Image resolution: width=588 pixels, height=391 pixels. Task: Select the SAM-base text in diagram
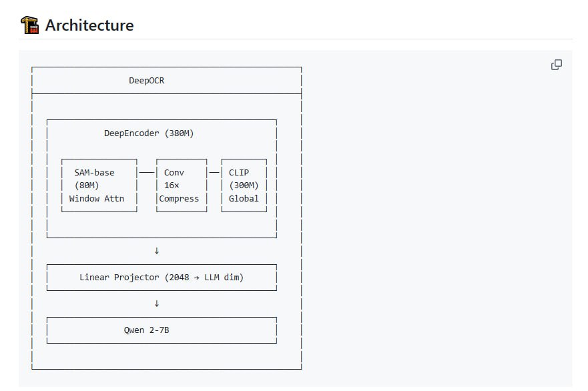pyautogui.click(x=94, y=172)
